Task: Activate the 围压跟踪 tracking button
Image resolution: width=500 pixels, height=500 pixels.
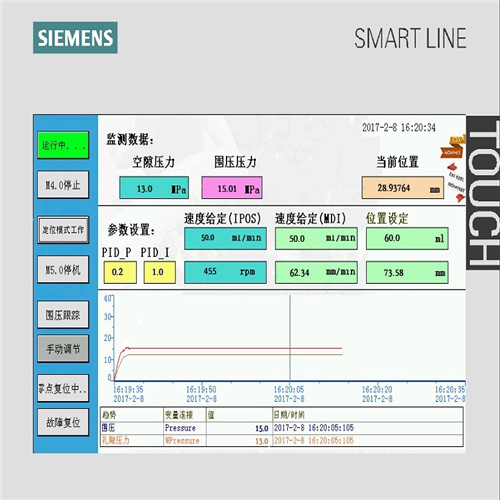Action: (63, 315)
